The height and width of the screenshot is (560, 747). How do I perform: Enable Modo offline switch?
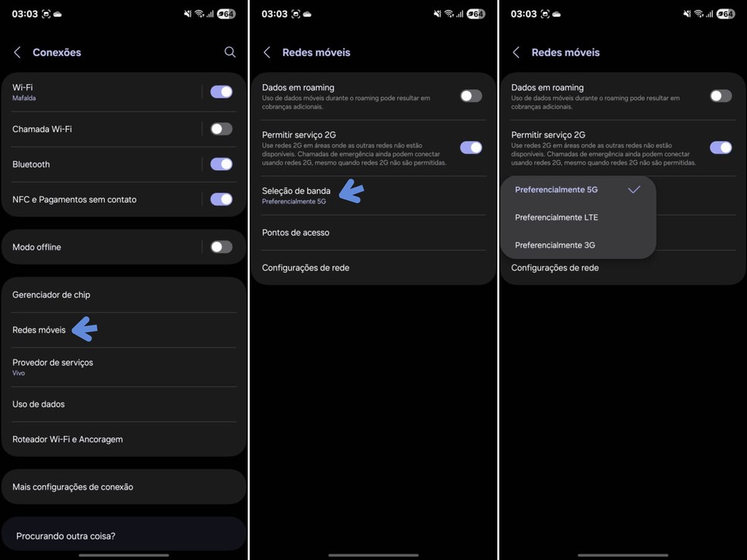[222, 247]
